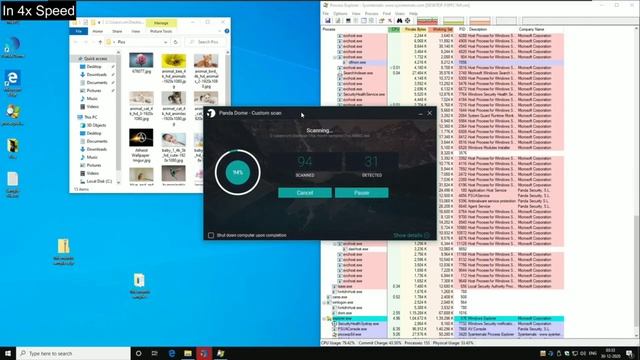The width and height of the screenshot is (640, 360).
Task: Open the Share tab in File Explorer
Action: point(117,31)
